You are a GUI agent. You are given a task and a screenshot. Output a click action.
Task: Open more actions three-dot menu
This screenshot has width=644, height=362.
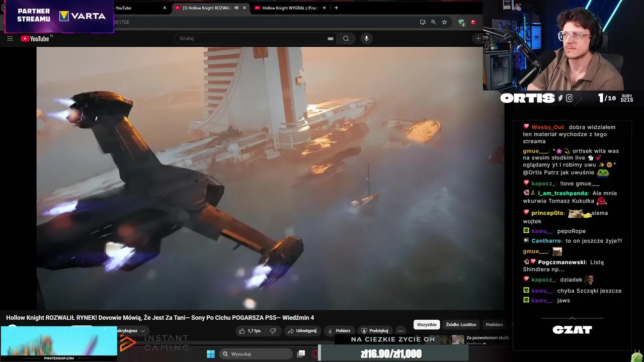coord(400,331)
